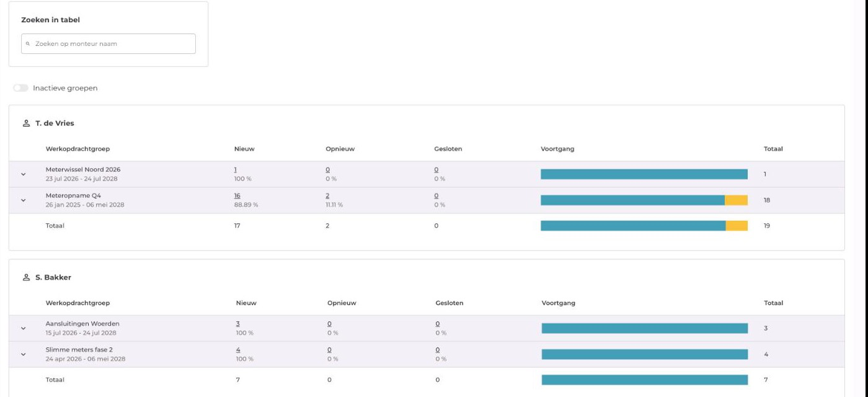Click the person icon beside T. de Vries
868x397 pixels.
pyautogui.click(x=26, y=123)
